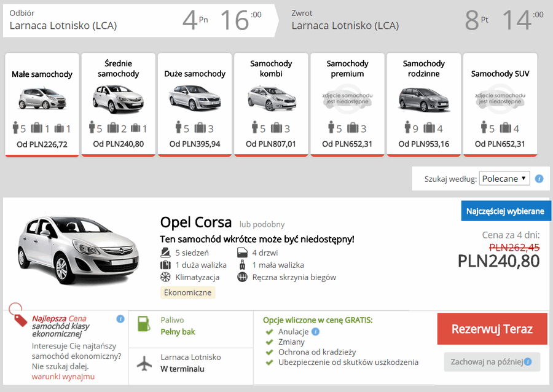Click the Anulacje option text

tap(294, 332)
